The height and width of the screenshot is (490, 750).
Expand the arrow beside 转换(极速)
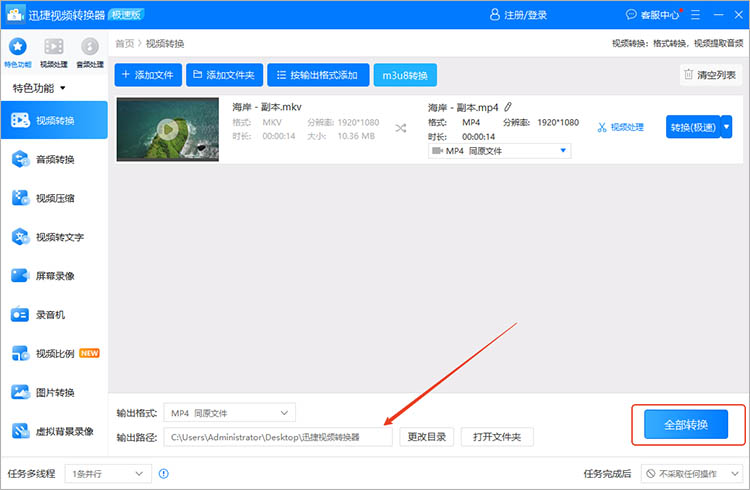727,127
